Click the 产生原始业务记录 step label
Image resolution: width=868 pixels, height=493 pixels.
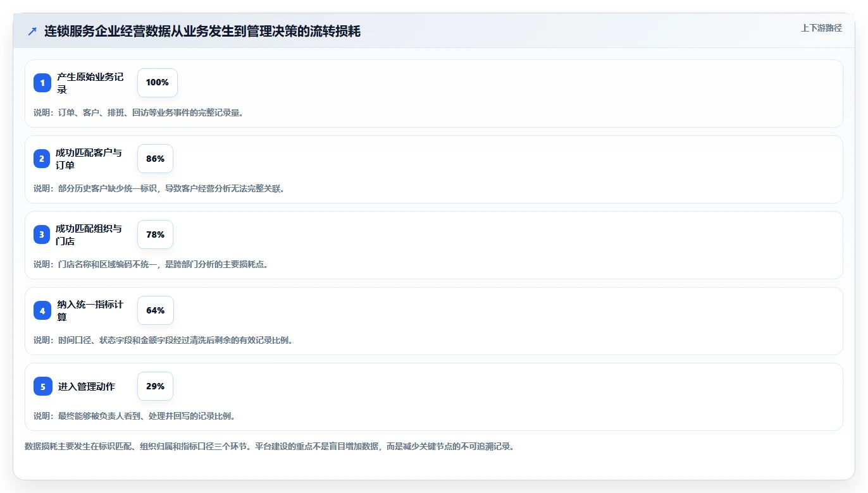click(x=90, y=83)
